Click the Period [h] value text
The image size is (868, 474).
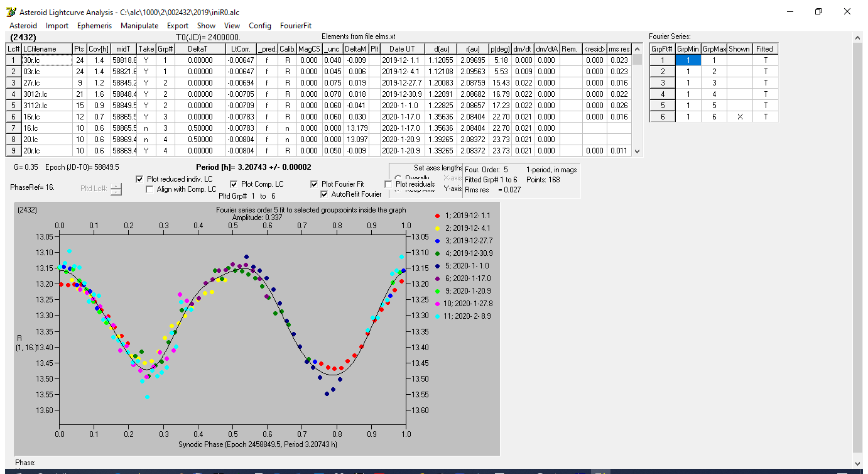(x=254, y=168)
